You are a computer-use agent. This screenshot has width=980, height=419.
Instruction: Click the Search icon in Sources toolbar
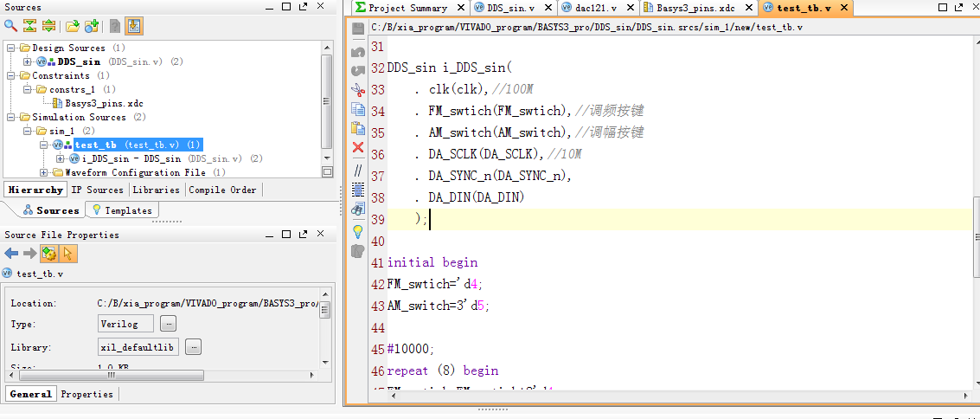11,26
